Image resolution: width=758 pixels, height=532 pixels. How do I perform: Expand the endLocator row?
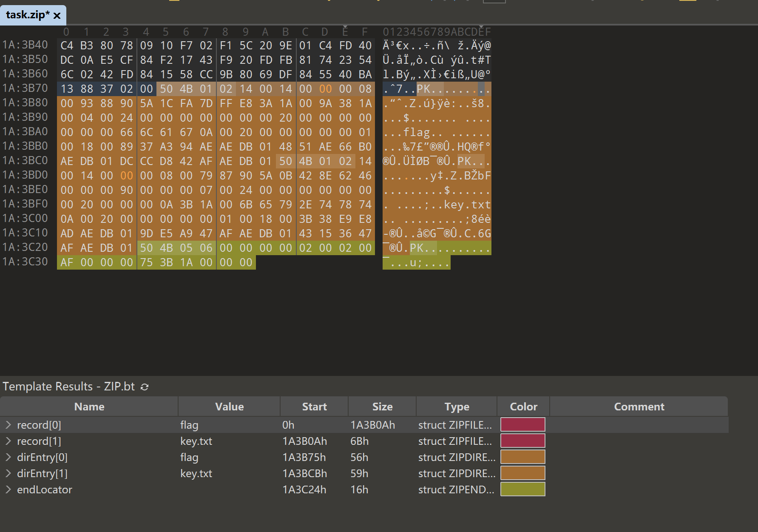click(x=8, y=489)
